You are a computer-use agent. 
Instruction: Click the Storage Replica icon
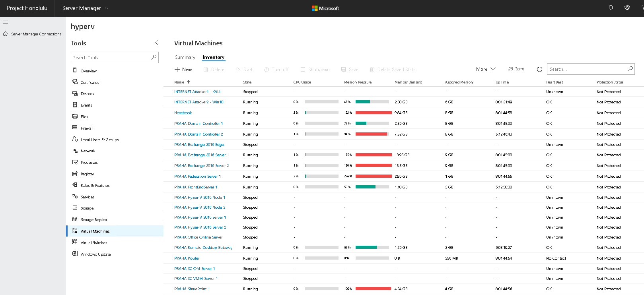tap(75, 219)
